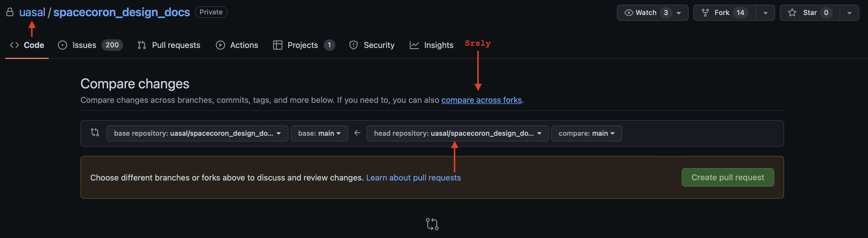The image size is (868, 238).
Task: Click the fork icon in Fork button
Action: click(x=705, y=13)
